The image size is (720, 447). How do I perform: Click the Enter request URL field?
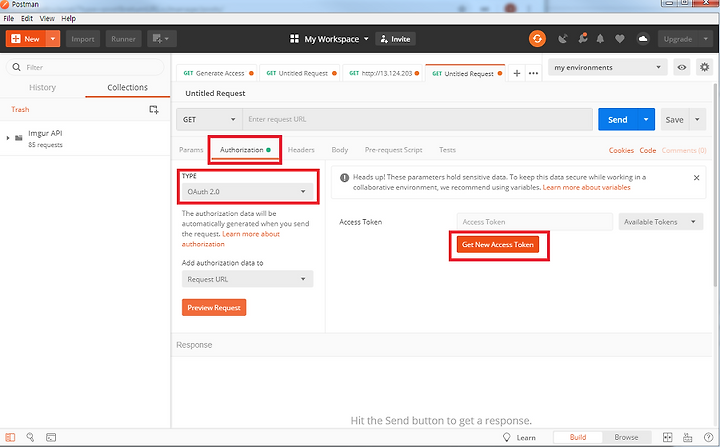[417, 119]
